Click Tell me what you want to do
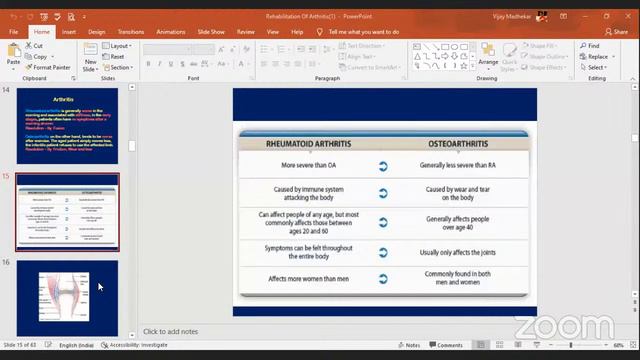 tap(358, 32)
